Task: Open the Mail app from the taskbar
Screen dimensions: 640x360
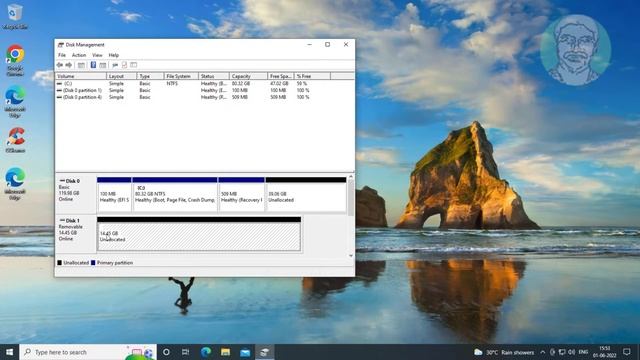Action: pos(245,352)
